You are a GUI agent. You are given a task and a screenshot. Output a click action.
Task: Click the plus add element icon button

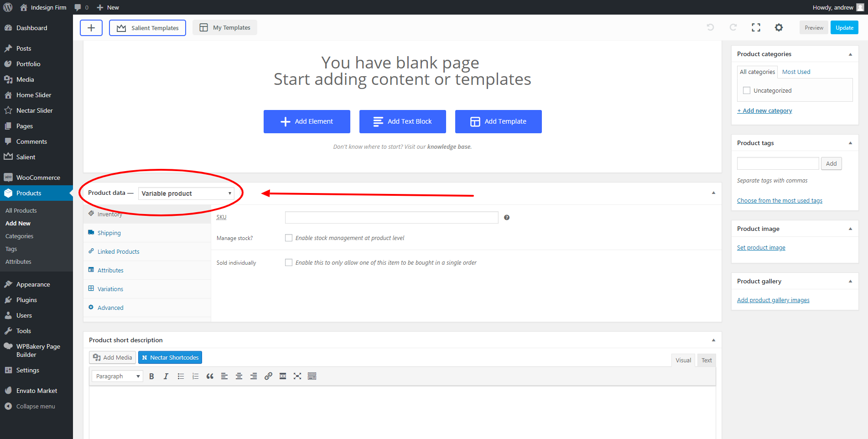[91, 28]
